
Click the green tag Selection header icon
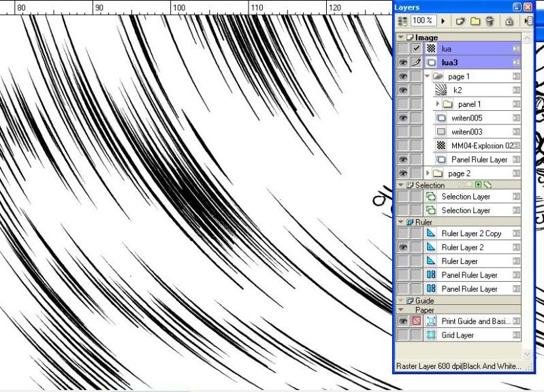coord(487,184)
